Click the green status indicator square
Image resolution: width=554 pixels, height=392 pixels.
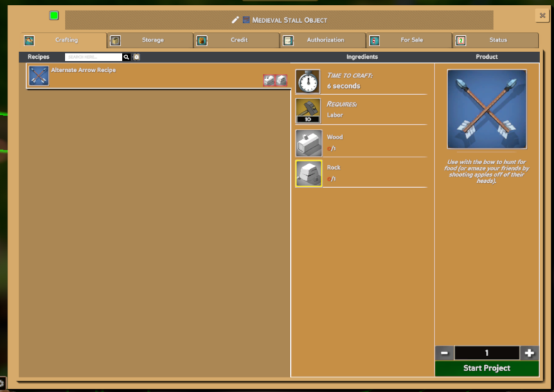pos(54,15)
